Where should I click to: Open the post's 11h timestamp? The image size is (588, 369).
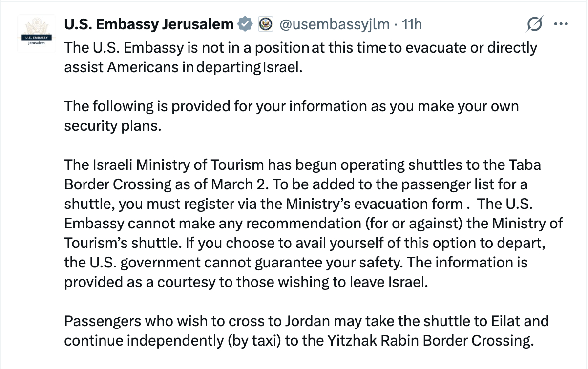pyautogui.click(x=411, y=23)
